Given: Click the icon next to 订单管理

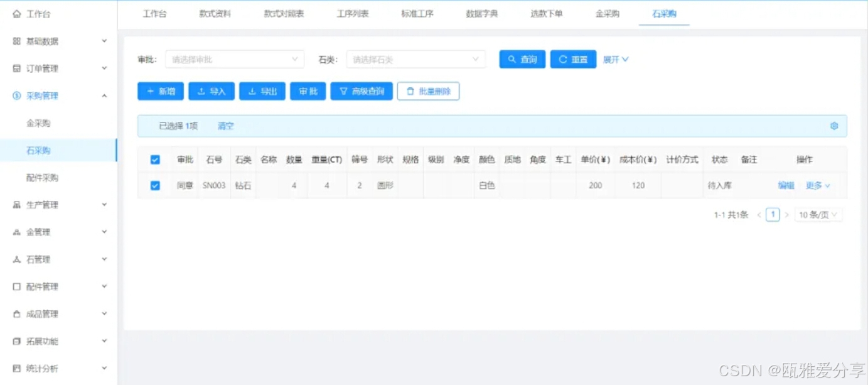Looking at the screenshot, I should coord(17,68).
